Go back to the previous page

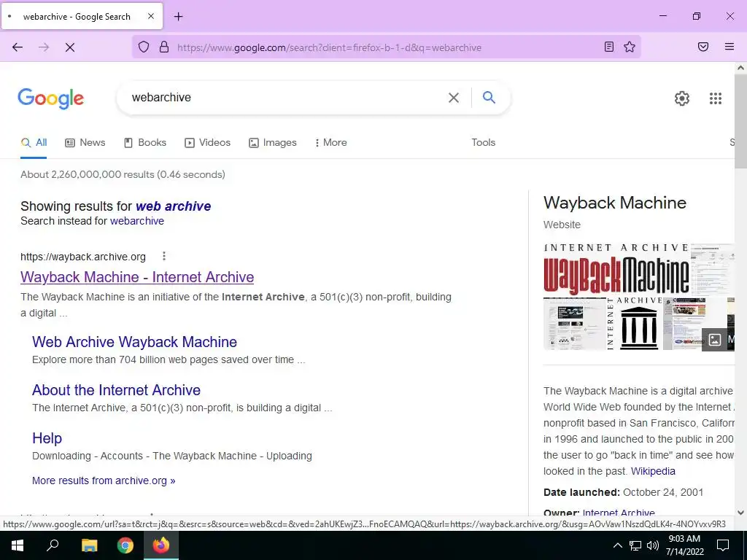tap(18, 47)
